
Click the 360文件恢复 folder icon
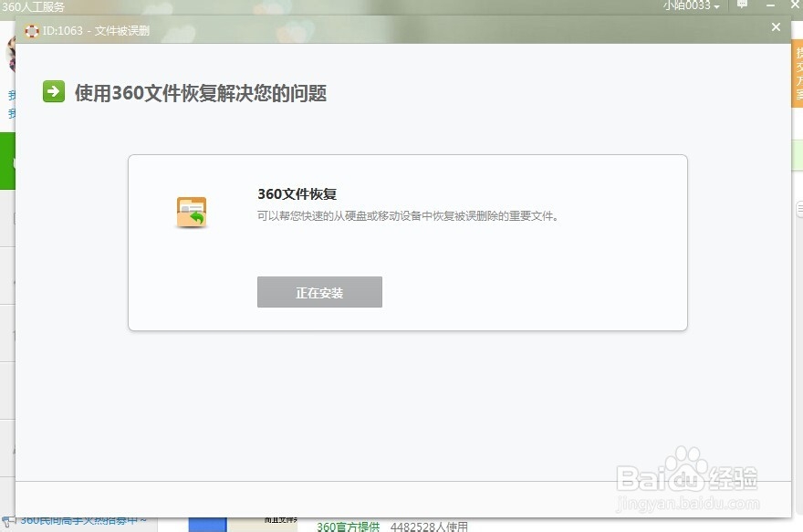192,212
